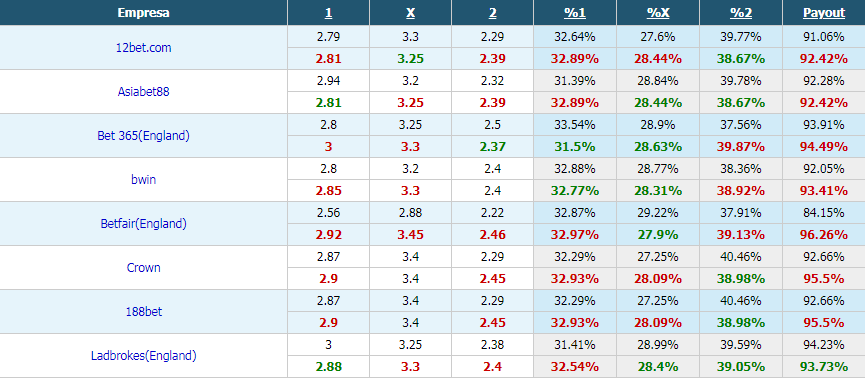The image size is (865, 378).
Task: Sort by the %2 column header
Action: pos(741,13)
